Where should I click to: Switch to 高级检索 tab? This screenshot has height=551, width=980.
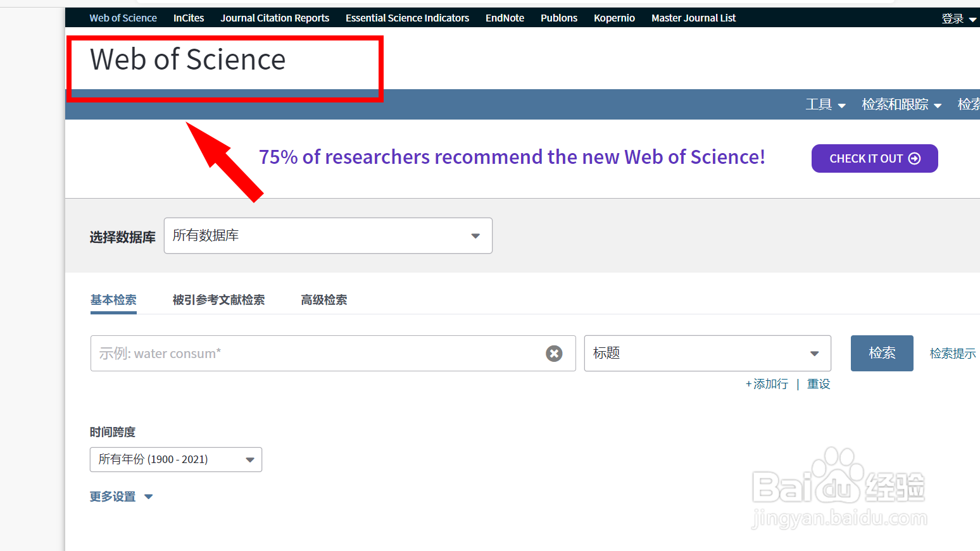coord(324,300)
